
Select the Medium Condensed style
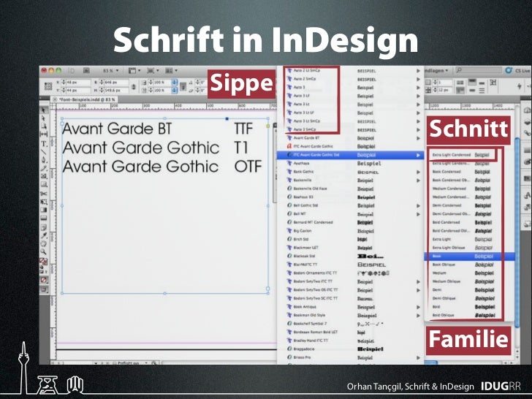click(x=470, y=189)
